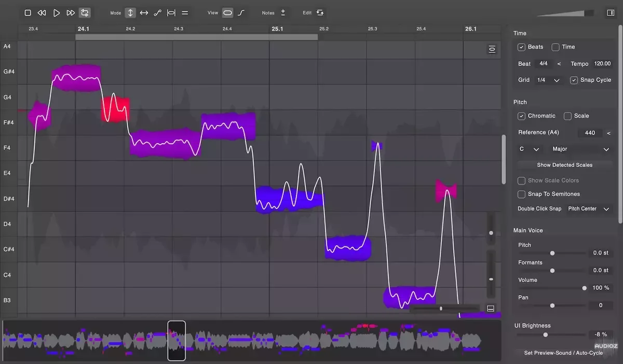The image size is (623, 364).
Task: Open the Grid 1/4 dropdown
Action: coord(548,80)
